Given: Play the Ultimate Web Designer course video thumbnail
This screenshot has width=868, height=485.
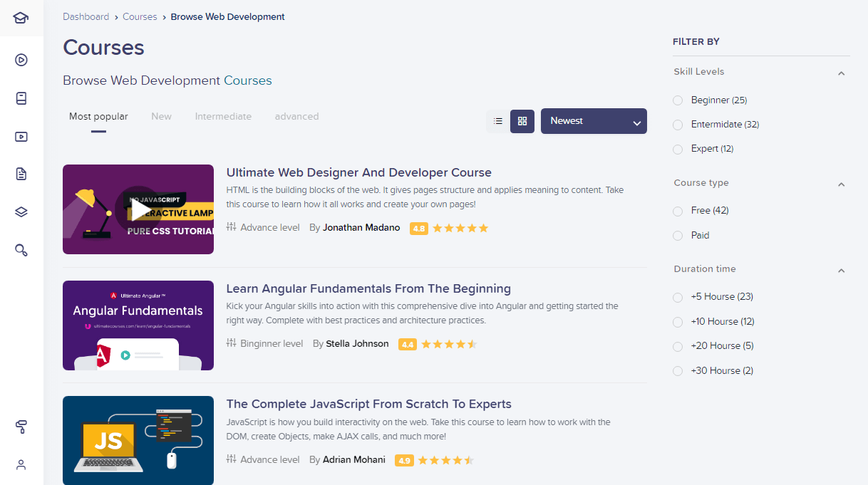Looking at the screenshot, I should 138,209.
